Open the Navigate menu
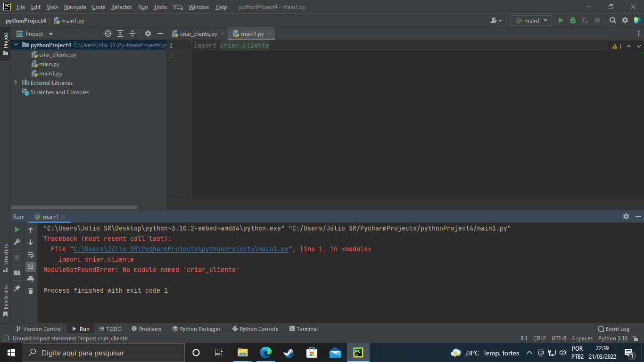 click(x=75, y=7)
